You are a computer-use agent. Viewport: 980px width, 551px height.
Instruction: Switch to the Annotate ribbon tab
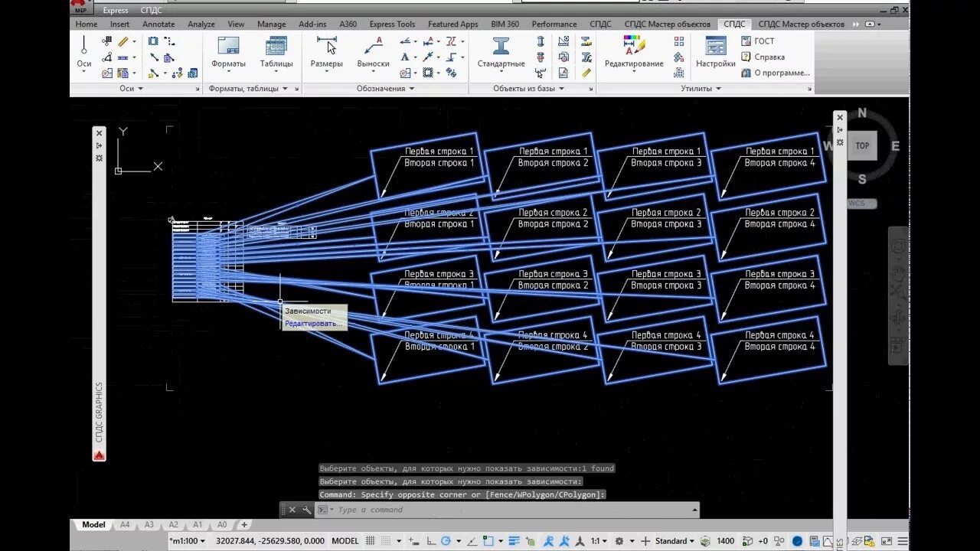158,24
